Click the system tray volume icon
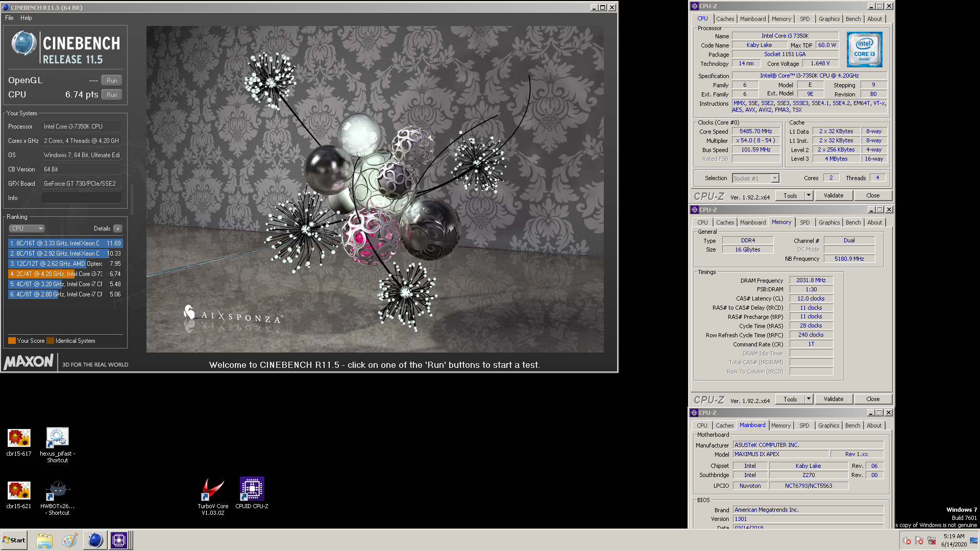This screenshot has height=551, width=980. click(906, 540)
